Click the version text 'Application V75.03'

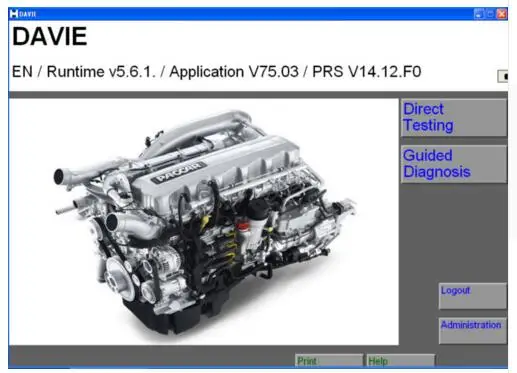[x=234, y=72]
